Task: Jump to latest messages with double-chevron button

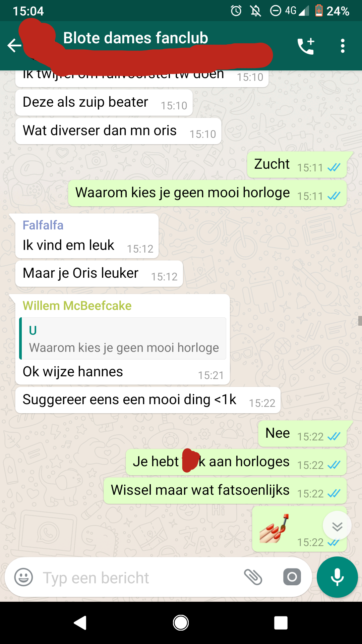Action: click(x=337, y=526)
